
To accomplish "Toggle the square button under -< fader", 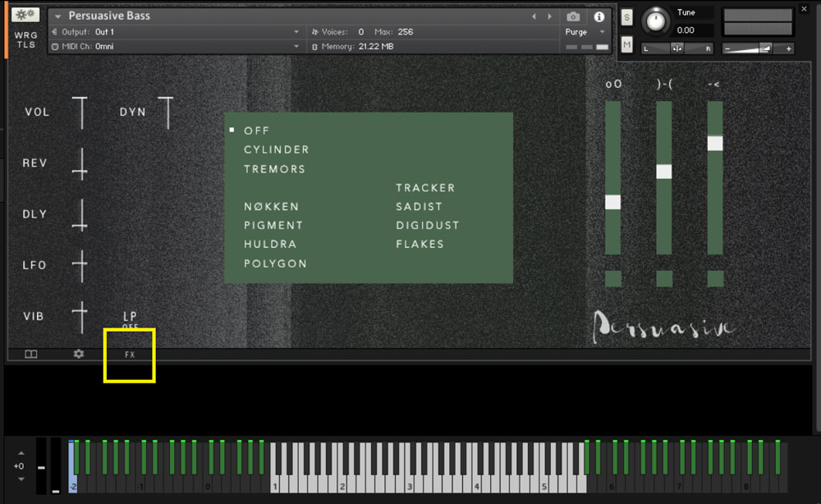I will pyautogui.click(x=715, y=278).
